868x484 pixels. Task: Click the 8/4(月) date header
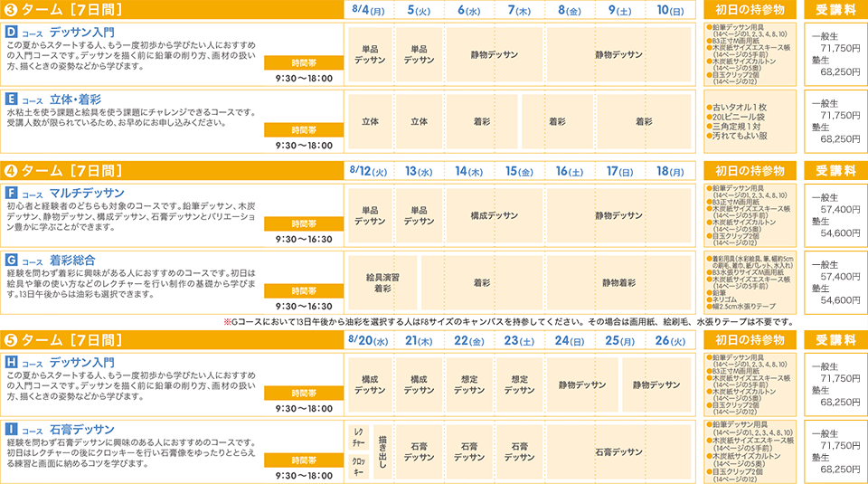pos(368,10)
